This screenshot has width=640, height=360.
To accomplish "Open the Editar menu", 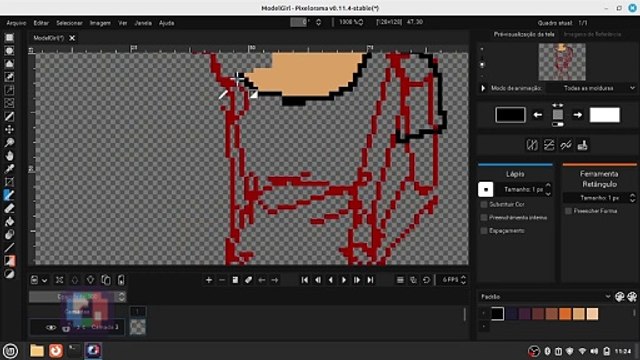I will click(41, 23).
